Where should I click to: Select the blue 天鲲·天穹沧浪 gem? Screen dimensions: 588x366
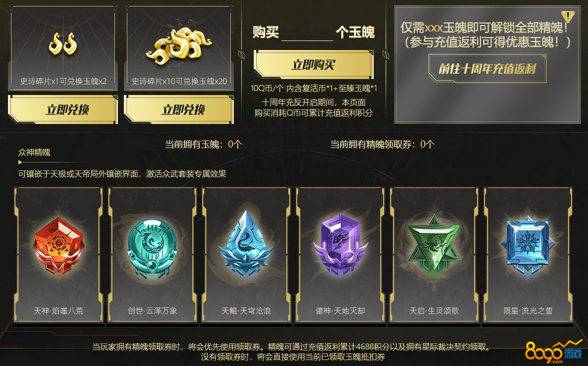(246, 243)
